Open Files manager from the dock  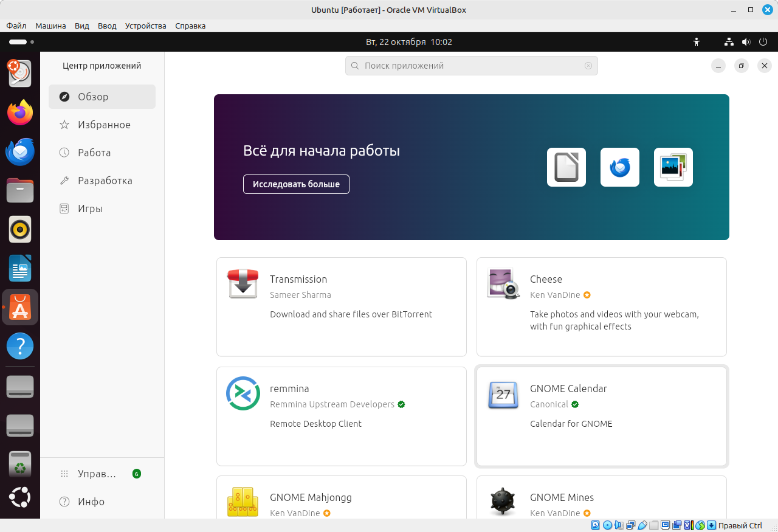20,190
